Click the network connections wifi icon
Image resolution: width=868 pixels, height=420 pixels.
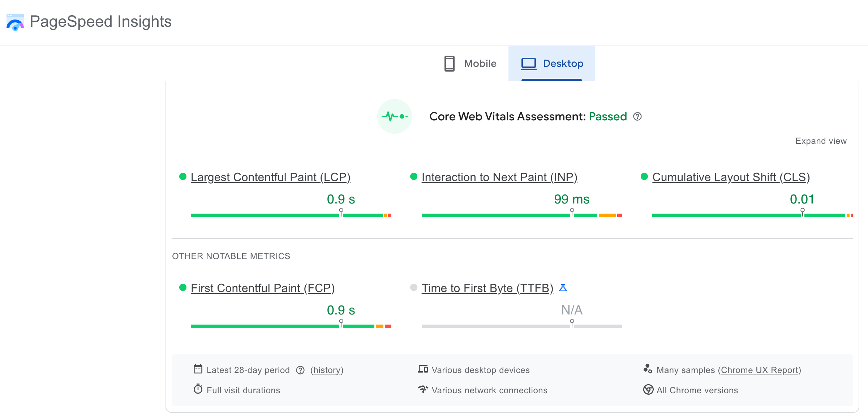tap(423, 389)
